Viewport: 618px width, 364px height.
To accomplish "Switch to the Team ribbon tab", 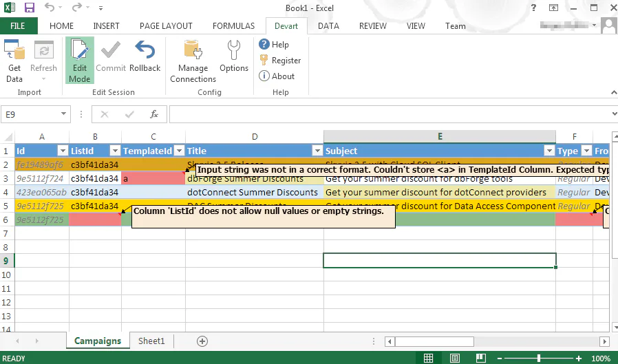I will 455,26.
